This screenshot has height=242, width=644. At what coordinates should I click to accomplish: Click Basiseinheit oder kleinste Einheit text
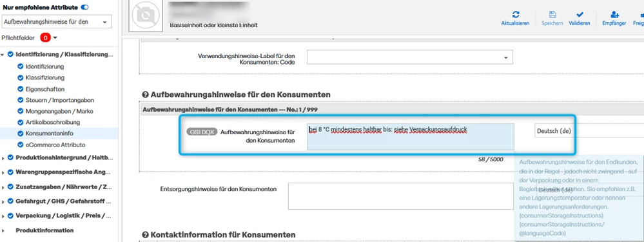point(213,25)
